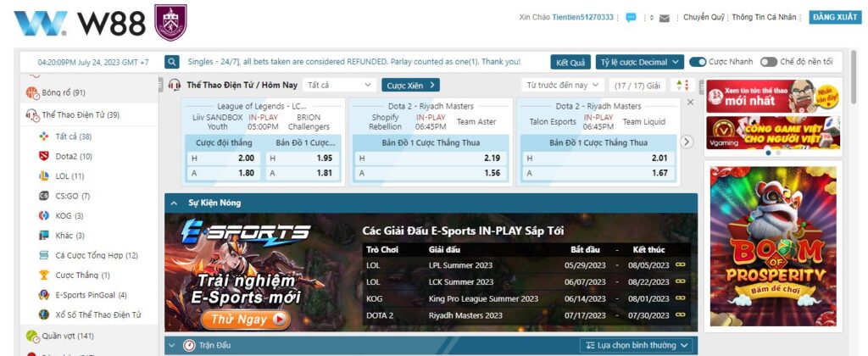Bet home odds 1.95 Bản Đồ 1
This screenshot has width=868, height=356.
(302, 158)
